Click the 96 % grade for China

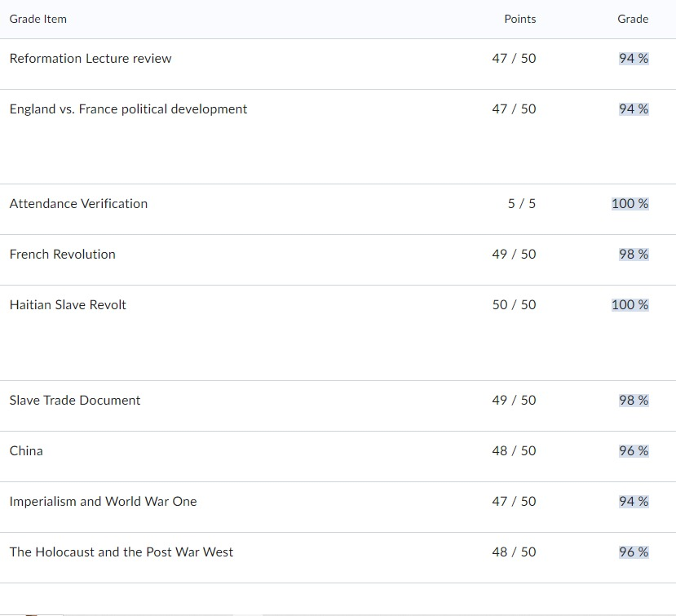634,451
